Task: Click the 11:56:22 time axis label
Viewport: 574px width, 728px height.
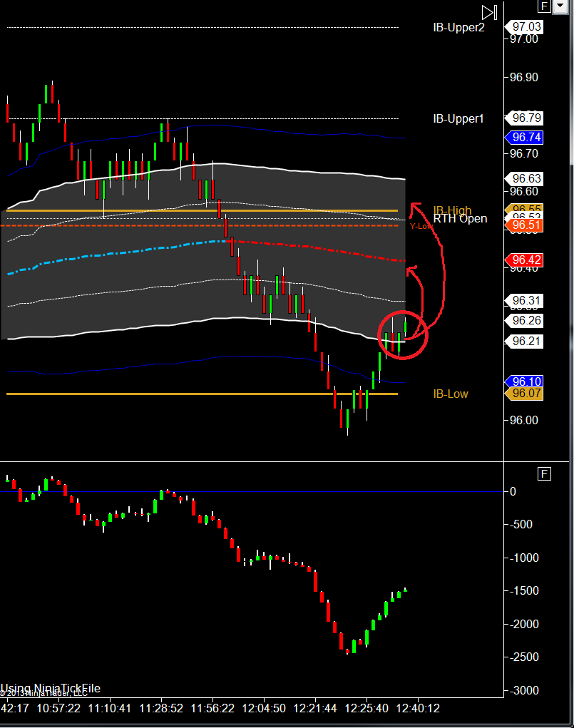Action: tap(212, 709)
